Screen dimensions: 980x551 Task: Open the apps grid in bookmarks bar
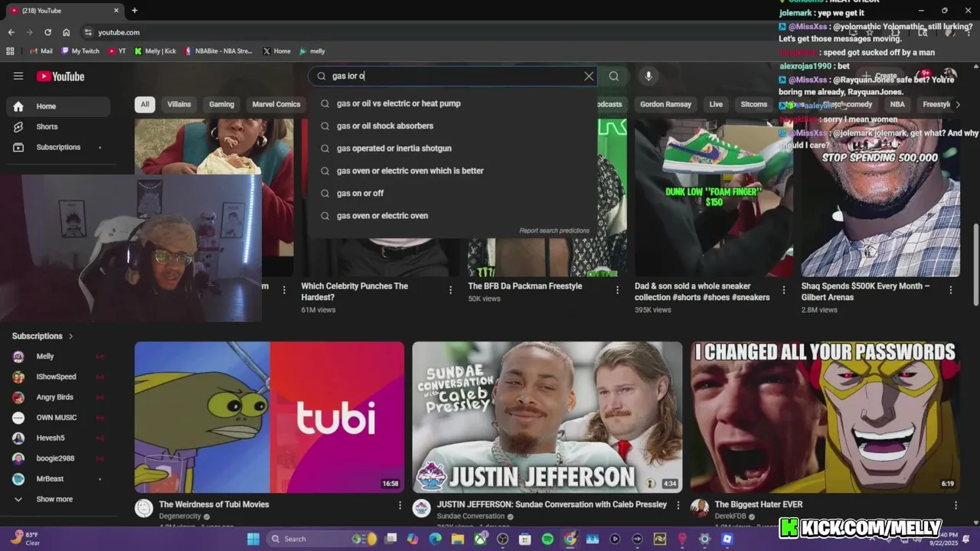click(x=10, y=51)
